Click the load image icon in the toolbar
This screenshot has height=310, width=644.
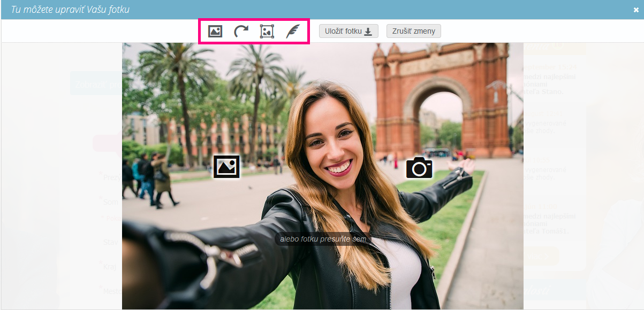(x=215, y=31)
